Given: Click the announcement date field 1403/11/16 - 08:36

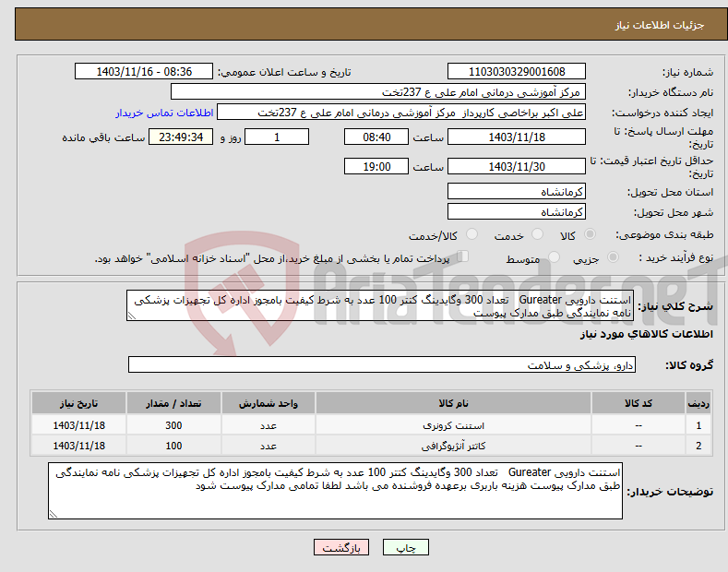Looking at the screenshot, I should (x=144, y=72).
